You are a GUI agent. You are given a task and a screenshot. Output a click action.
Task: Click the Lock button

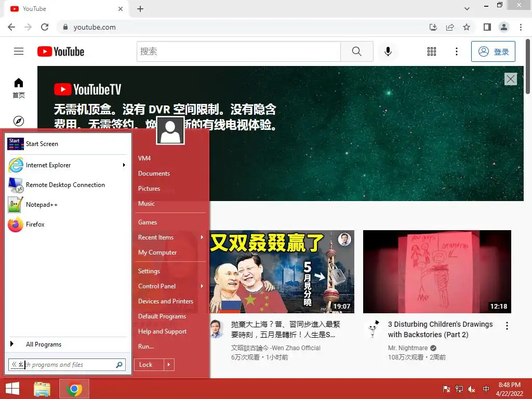point(149,365)
